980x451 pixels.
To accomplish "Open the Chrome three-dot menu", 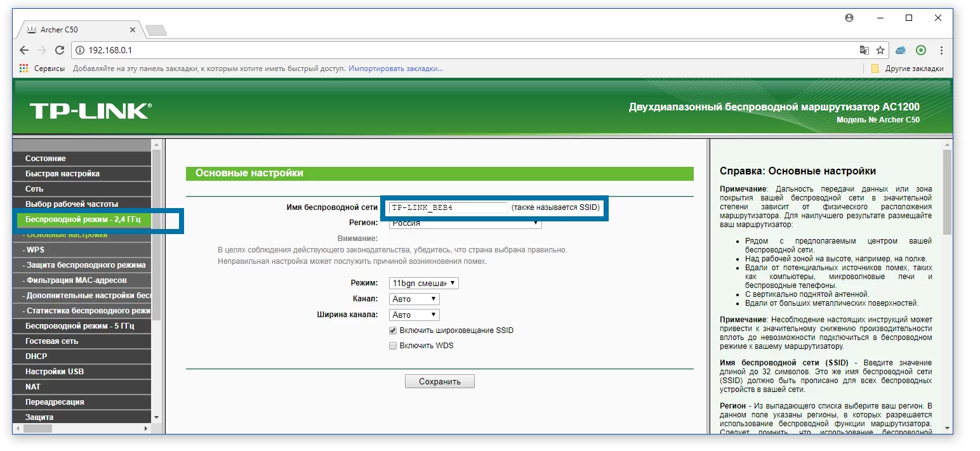I will [941, 50].
